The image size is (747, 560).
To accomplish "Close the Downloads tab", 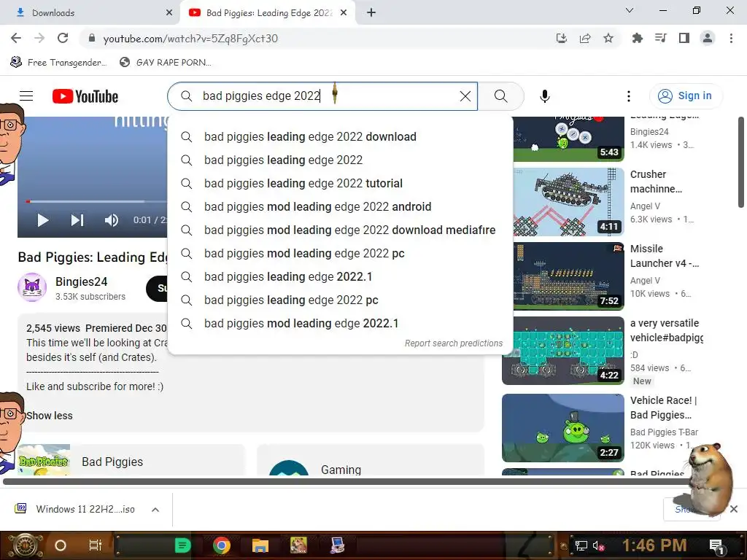I will point(169,13).
